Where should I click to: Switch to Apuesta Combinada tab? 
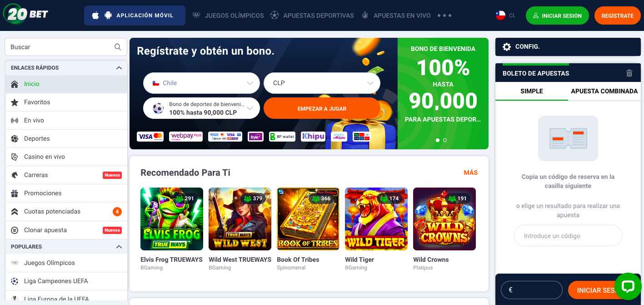[x=604, y=91]
